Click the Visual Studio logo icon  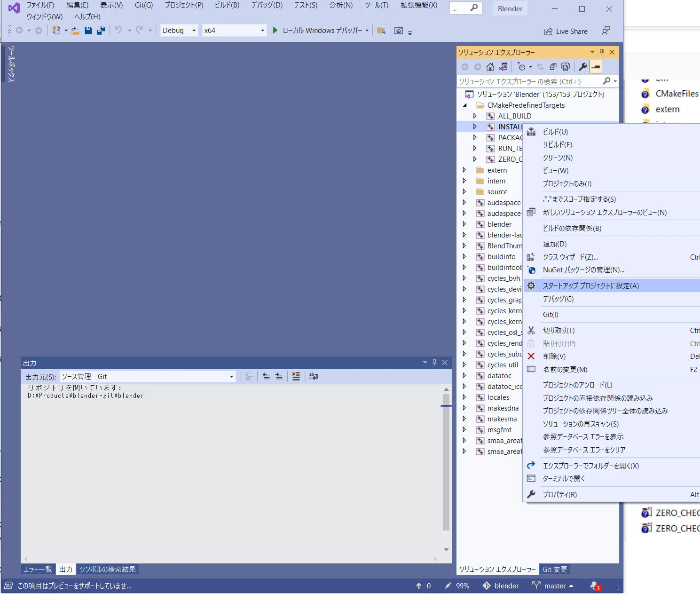[x=14, y=8]
